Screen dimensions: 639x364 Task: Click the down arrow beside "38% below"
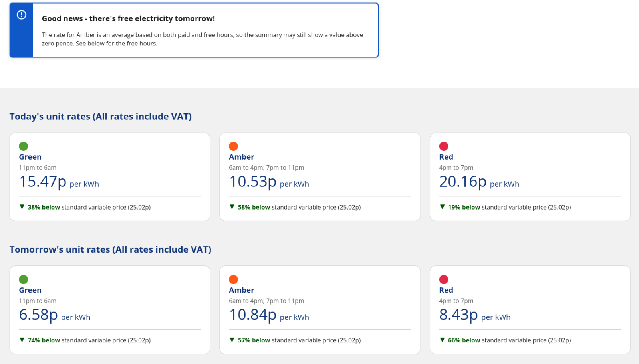point(22,207)
